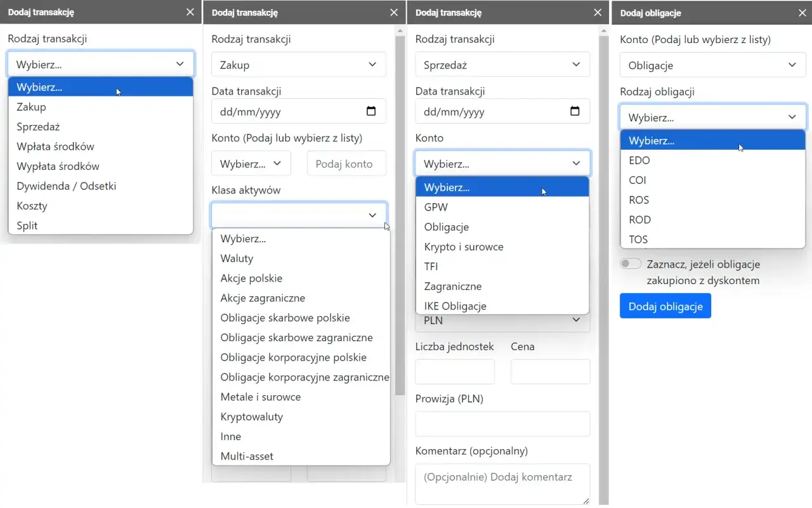The height and width of the screenshot is (508, 812).
Task: Open the date picker calendar in the Sprzedaż form
Action: click(575, 112)
